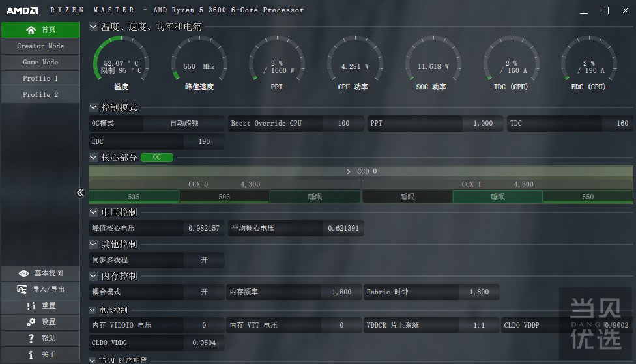636x364 pixels.
Task: Collapse the 核心部分 section
Action: tap(93, 158)
